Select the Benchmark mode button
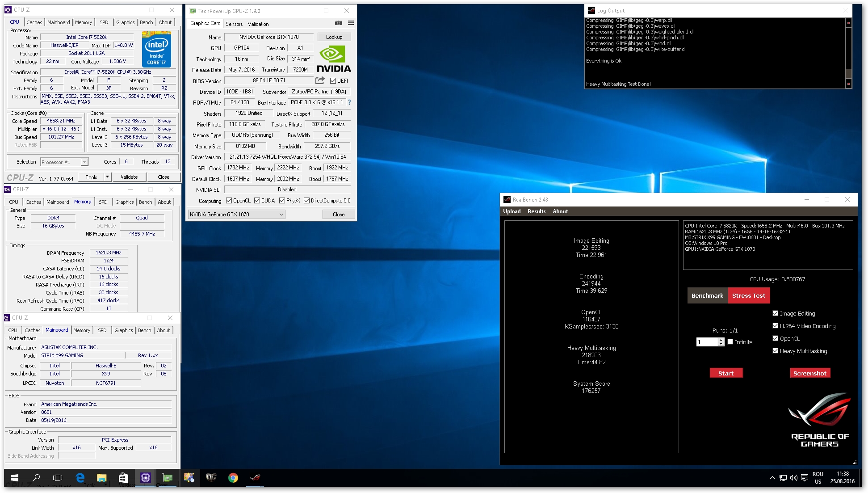 click(x=707, y=295)
